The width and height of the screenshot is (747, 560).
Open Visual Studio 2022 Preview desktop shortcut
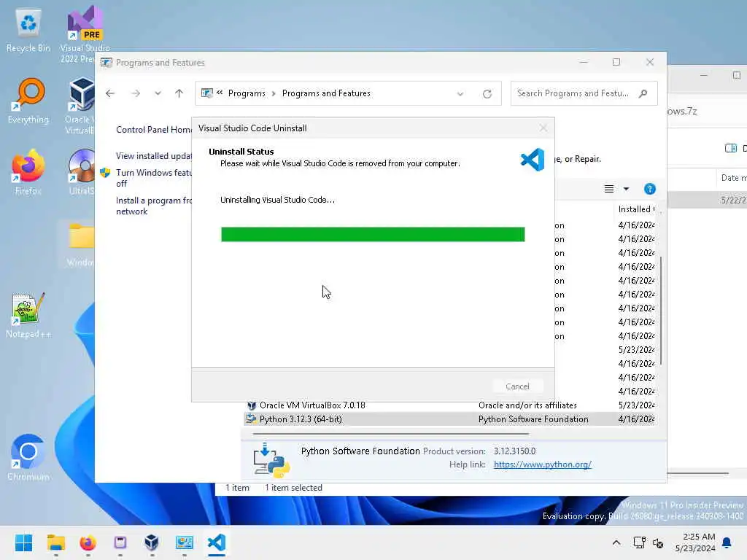click(85, 34)
